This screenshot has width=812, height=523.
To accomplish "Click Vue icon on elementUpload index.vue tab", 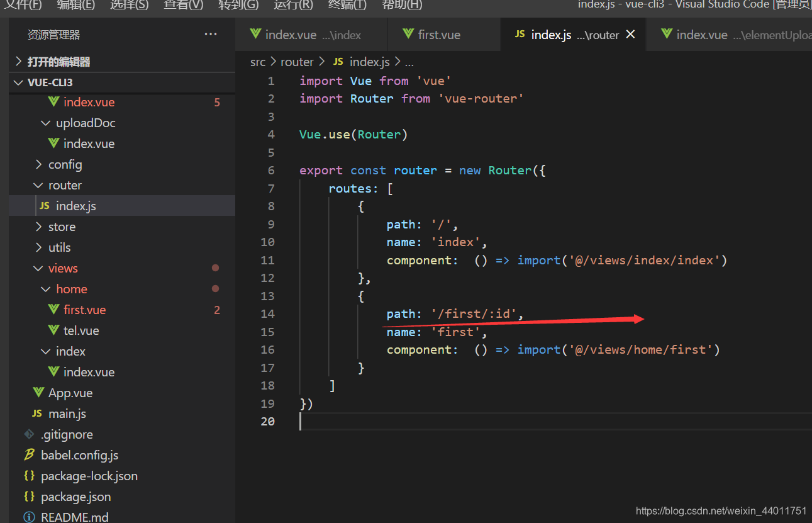I will pyautogui.click(x=667, y=34).
